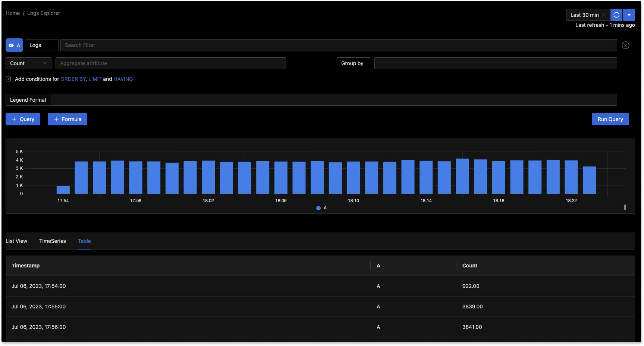Toggle series A in chart legend
Image resolution: width=644 pixels, height=346 pixels.
[x=321, y=208]
